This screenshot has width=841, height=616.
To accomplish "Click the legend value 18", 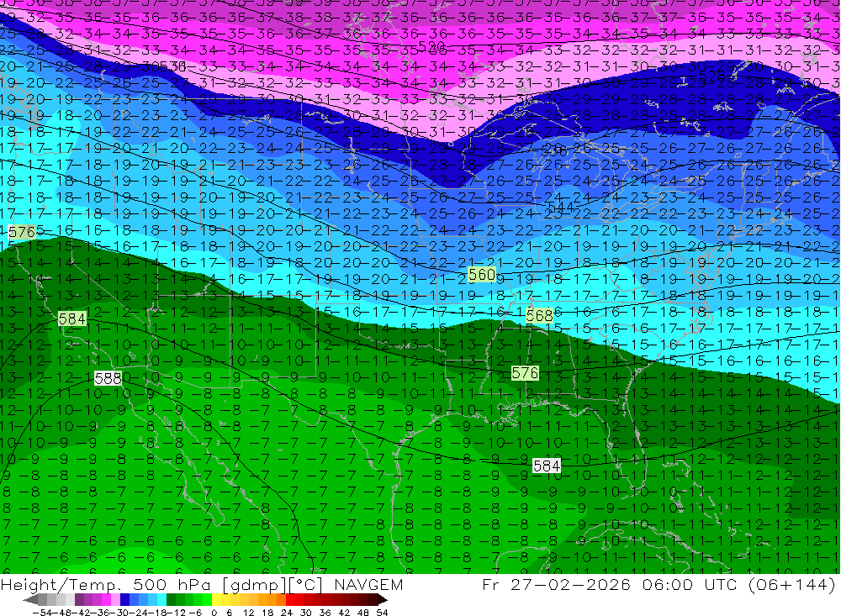I will [267, 613].
